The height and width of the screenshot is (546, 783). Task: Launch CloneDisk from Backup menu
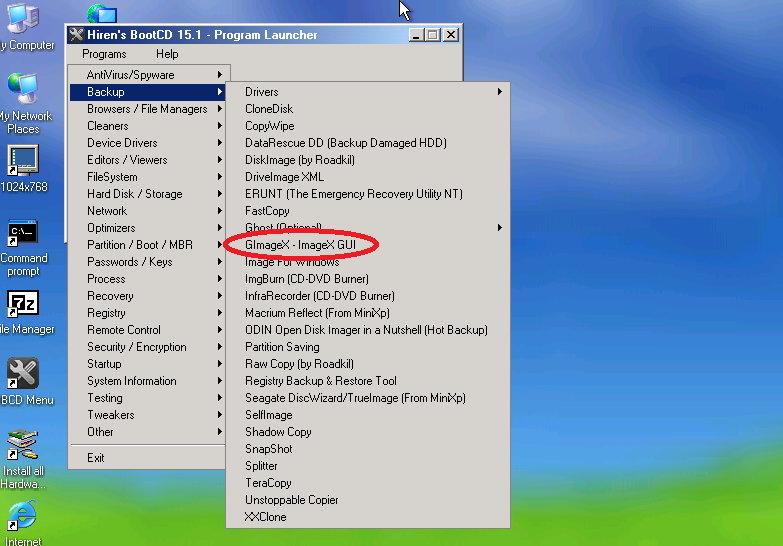(x=368, y=109)
